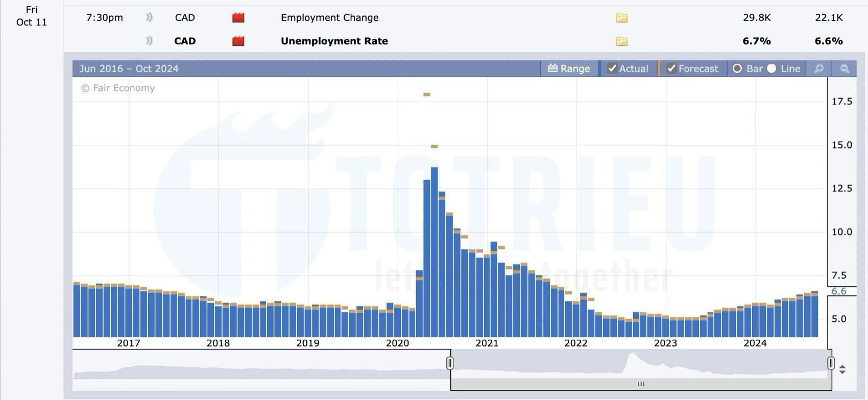Click the 6.6 current value marker on the axis
This screenshot has height=400, width=868.
[x=839, y=291]
